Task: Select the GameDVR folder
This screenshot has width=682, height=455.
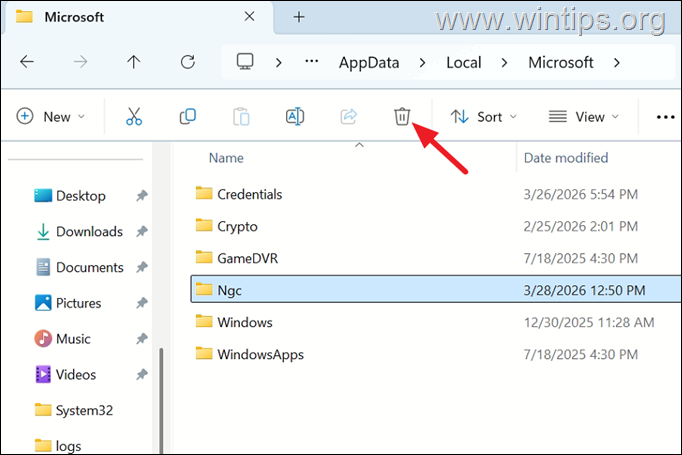Action: 436,258
